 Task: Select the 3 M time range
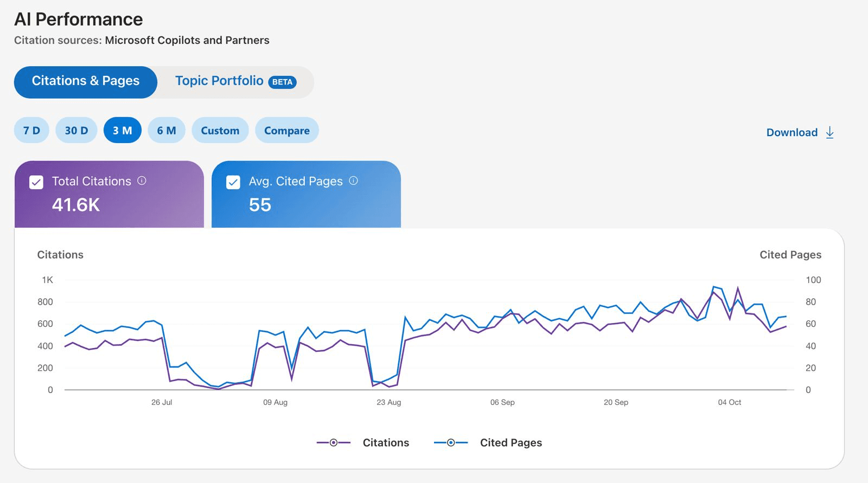[123, 130]
